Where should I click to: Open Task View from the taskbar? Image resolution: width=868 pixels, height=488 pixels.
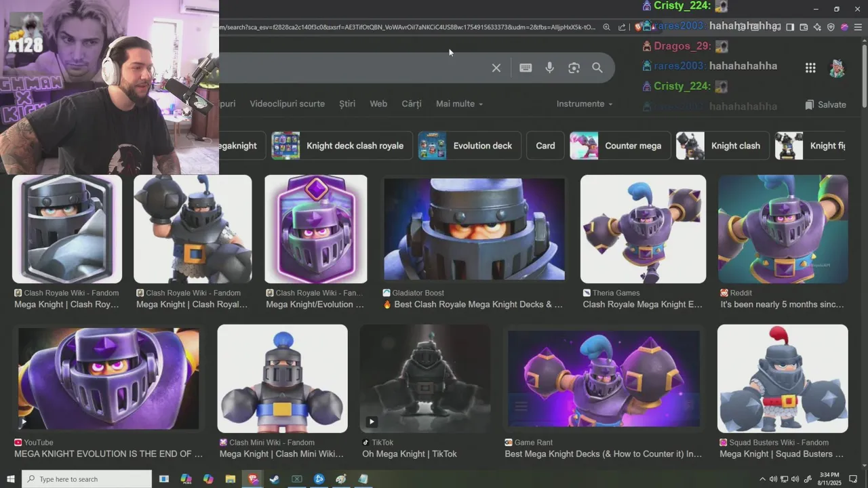point(164,479)
